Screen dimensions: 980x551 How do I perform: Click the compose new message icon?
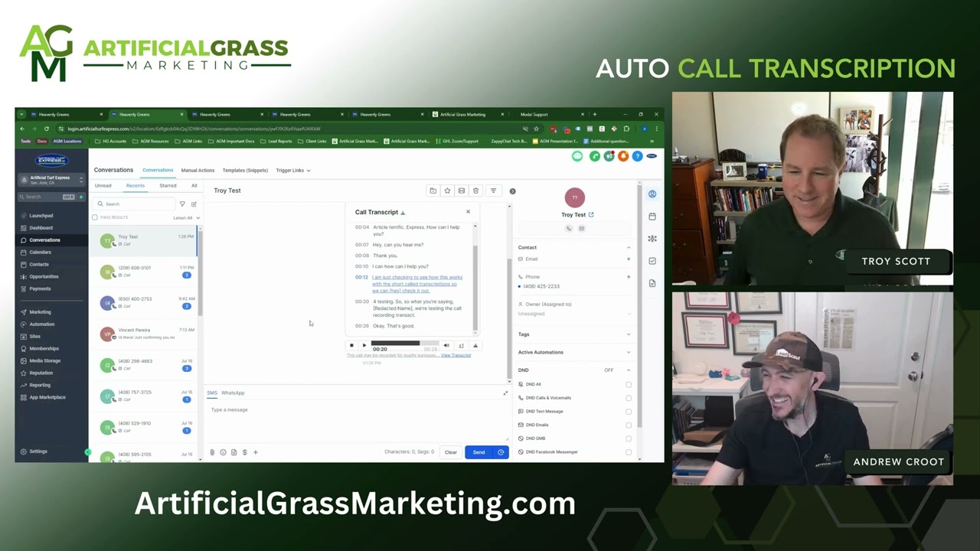pos(194,204)
